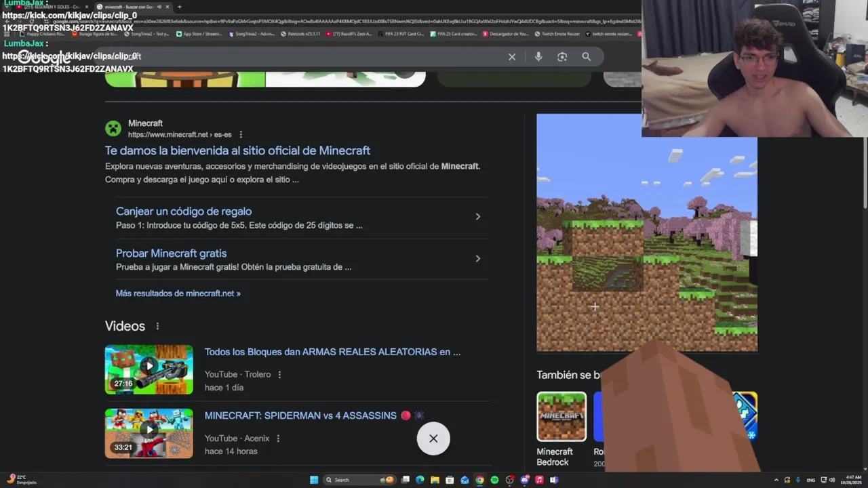Open network and volume quick settings

829,480
